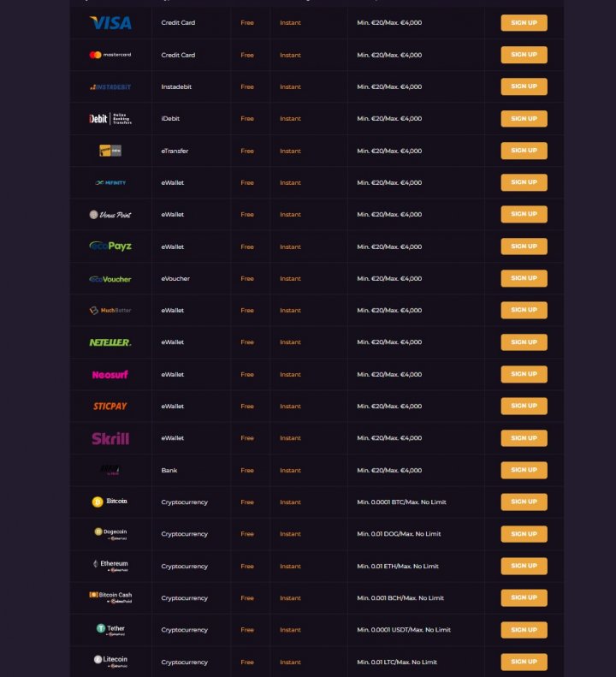Select the Bitcoin logo
The width and height of the screenshot is (616, 677).
click(110, 502)
